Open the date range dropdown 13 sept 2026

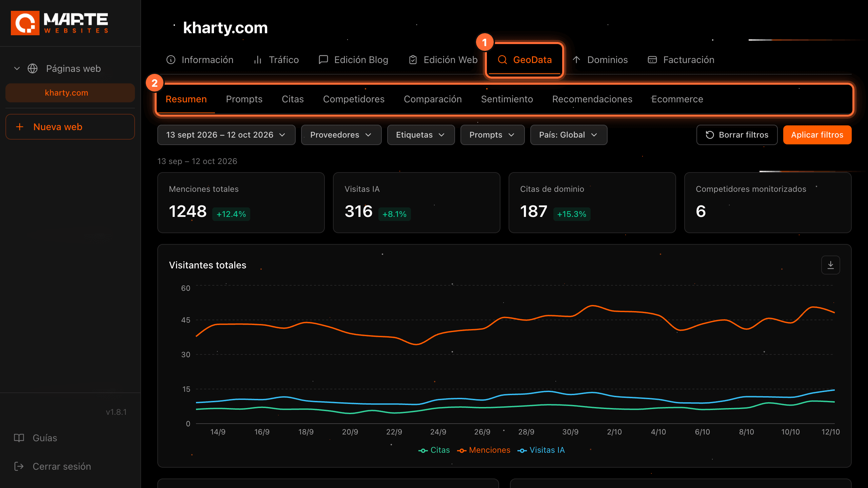click(x=226, y=135)
